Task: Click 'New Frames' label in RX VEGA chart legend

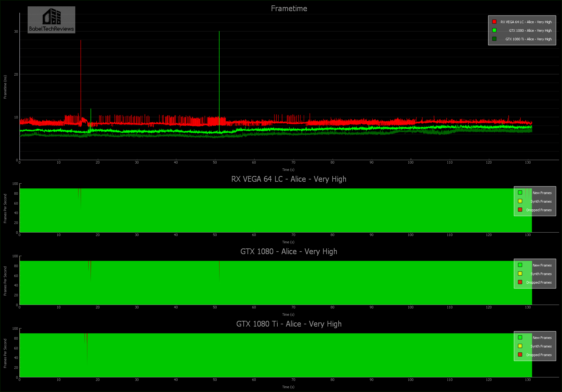Action: [542, 193]
